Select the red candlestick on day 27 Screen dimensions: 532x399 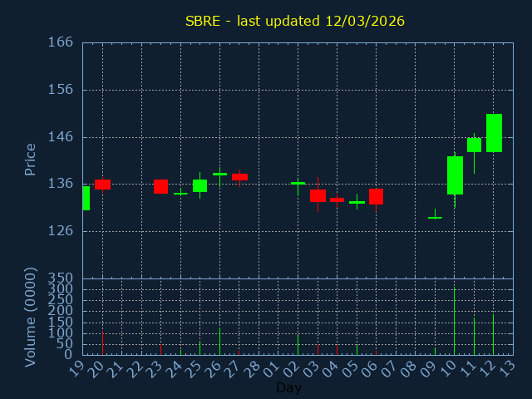239,177
